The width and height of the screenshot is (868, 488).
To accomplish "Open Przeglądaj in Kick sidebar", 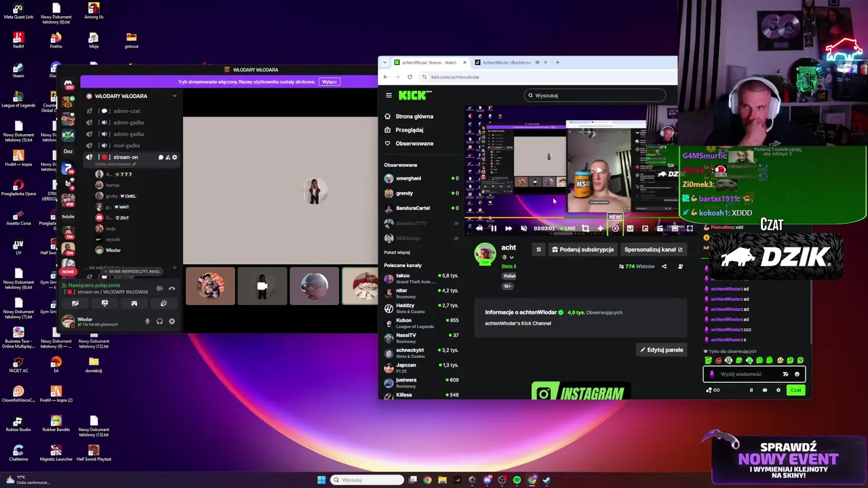I will click(404, 130).
